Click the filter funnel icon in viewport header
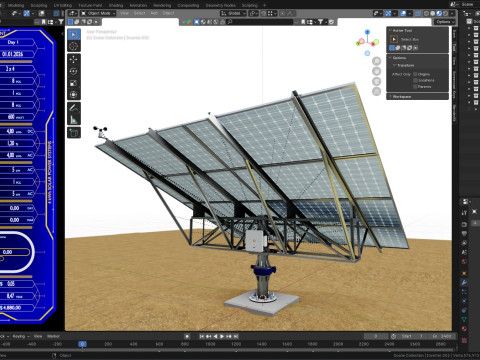Image resolution: width=480 pixels, height=360 pixels. point(320,22)
